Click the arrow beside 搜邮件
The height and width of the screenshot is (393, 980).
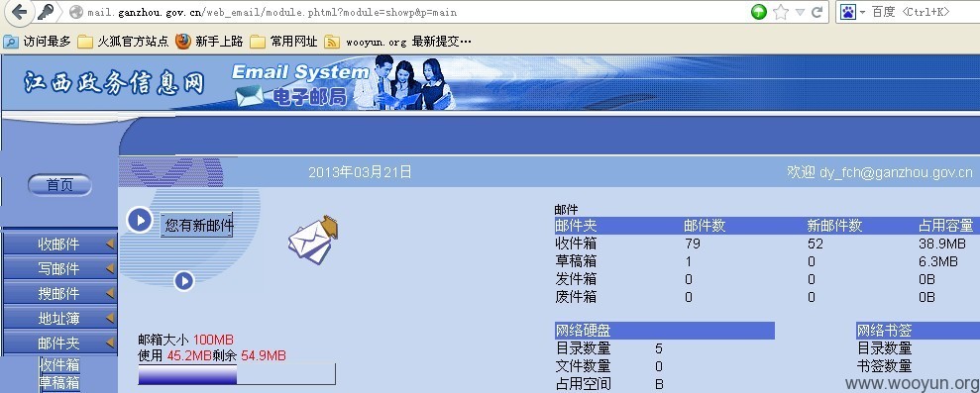110,293
